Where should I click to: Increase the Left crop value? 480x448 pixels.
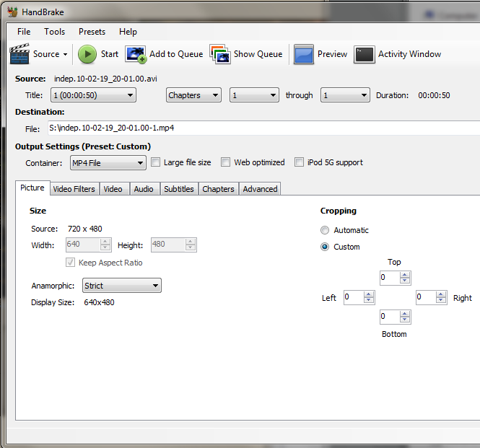369,294
